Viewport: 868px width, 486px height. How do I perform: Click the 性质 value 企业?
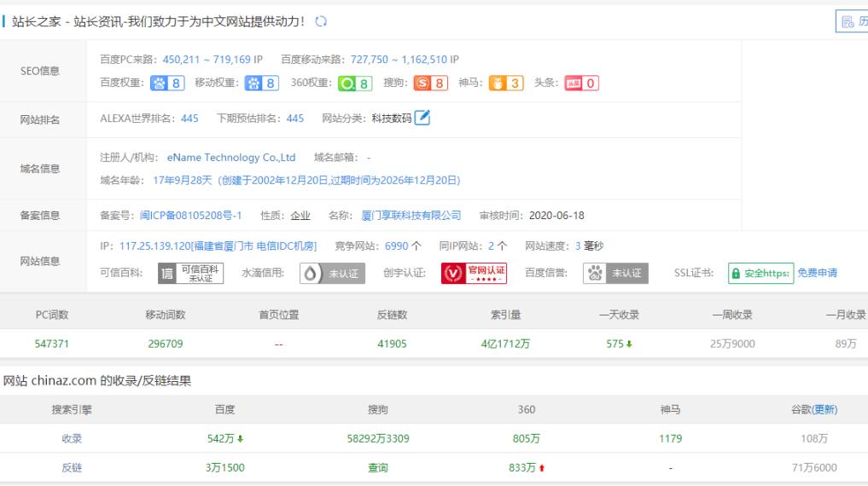[300, 216]
